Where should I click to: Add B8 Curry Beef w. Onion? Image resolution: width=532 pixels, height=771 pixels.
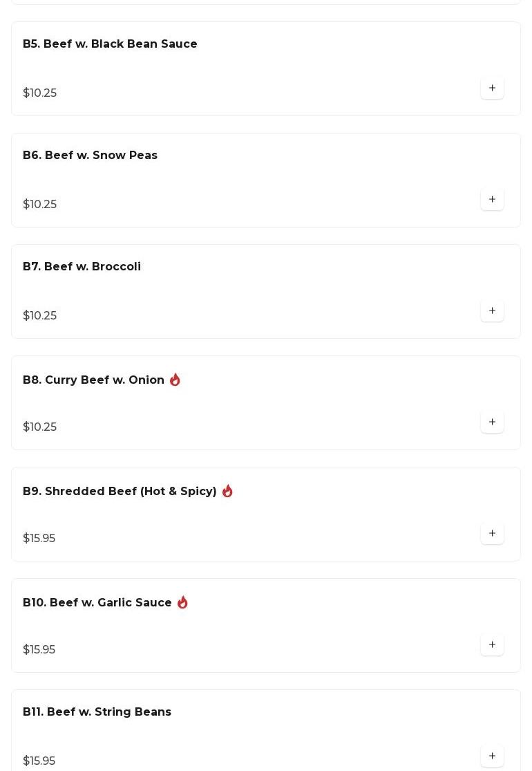[x=492, y=422]
